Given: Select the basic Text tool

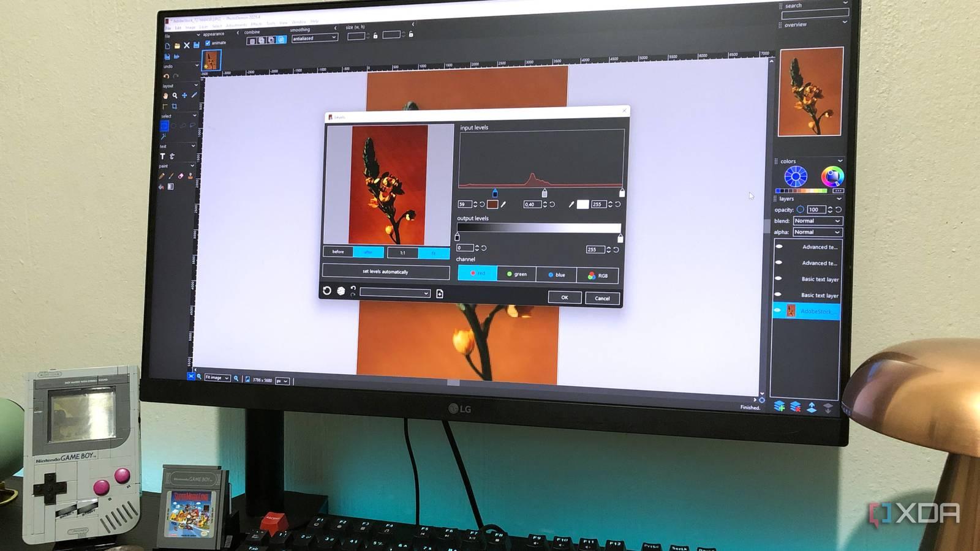Looking at the screenshot, I should (163, 157).
